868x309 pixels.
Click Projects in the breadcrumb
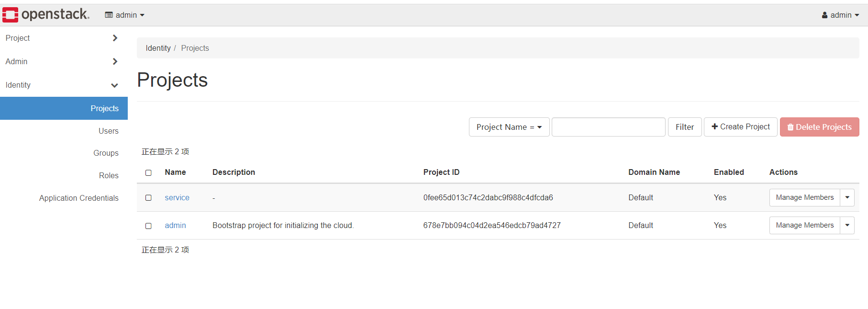pos(195,48)
